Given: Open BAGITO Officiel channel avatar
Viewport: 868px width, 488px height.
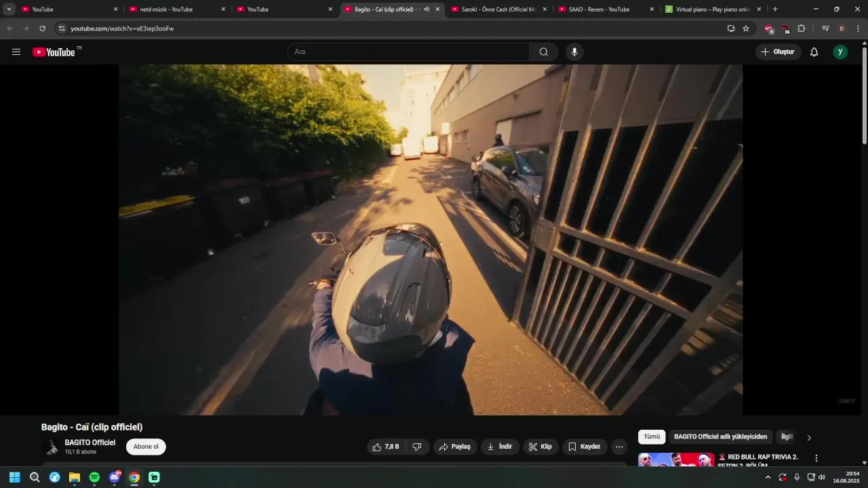Looking at the screenshot, I should point(51,447).
